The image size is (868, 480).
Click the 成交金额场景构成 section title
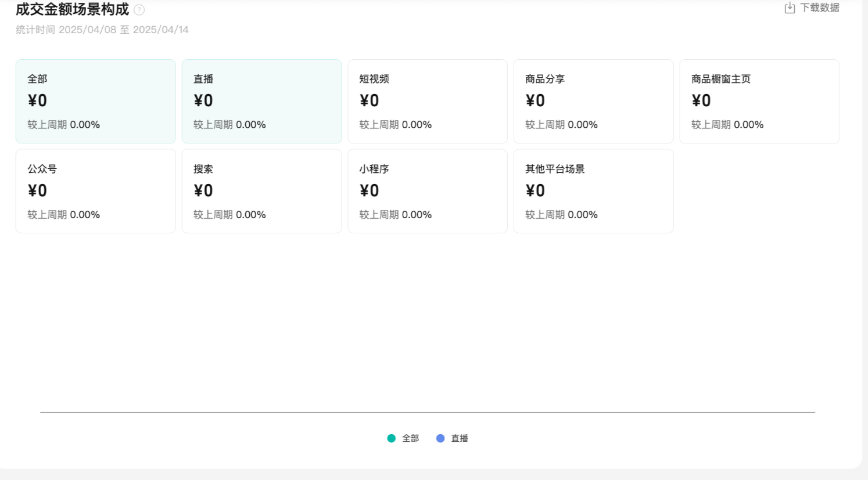[72, 9]
